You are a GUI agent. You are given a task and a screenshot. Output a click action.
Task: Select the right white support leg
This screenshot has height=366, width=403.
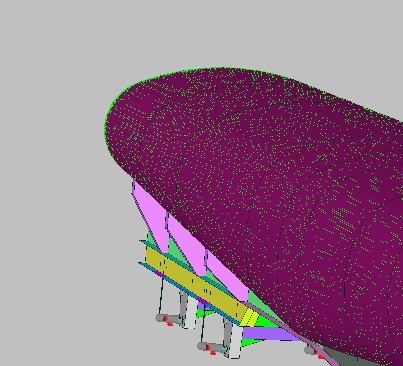pos(233,338)
